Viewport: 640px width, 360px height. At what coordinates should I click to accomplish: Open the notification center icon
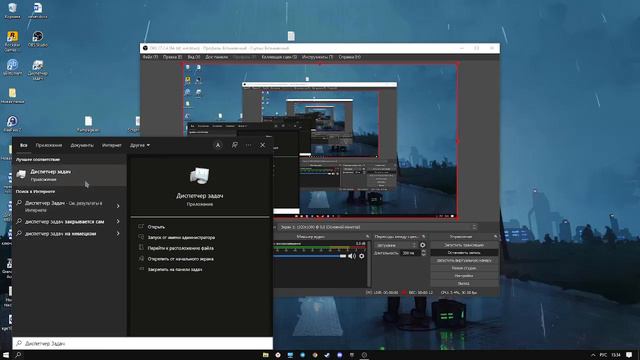pos(629,355)
